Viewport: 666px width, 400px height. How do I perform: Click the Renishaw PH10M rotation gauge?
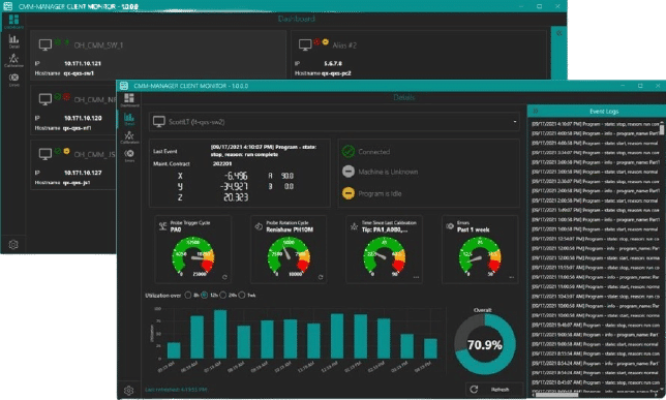[x=289, y=257]
